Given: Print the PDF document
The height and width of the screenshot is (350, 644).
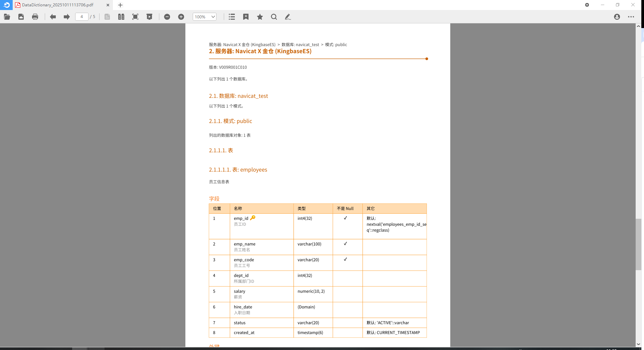Looking at the screenshot, I should pos(35,17).
